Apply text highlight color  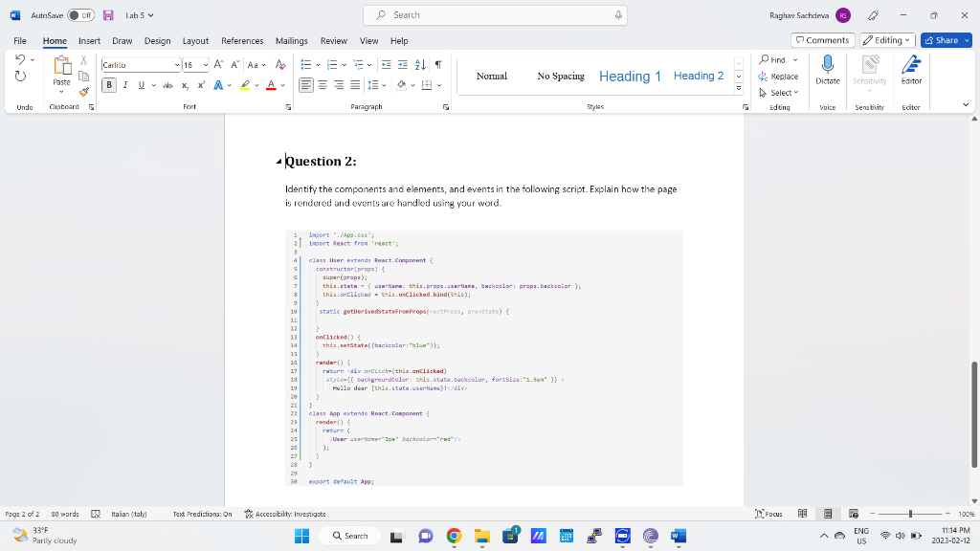245,85
